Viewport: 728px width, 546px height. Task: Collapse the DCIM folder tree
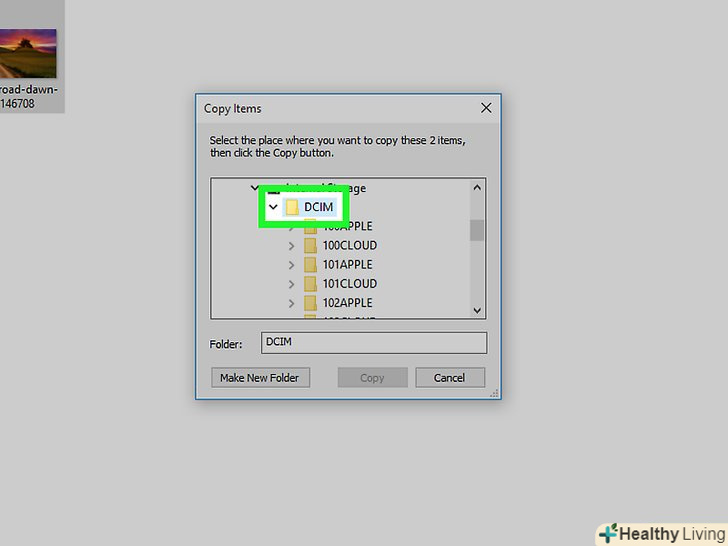[273, 207]
